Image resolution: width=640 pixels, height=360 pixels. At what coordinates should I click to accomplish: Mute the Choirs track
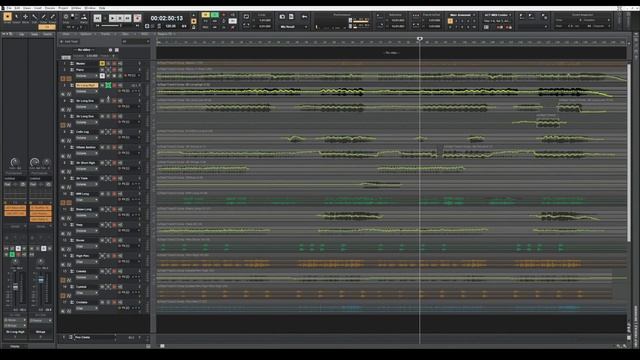tap(102, 302)
